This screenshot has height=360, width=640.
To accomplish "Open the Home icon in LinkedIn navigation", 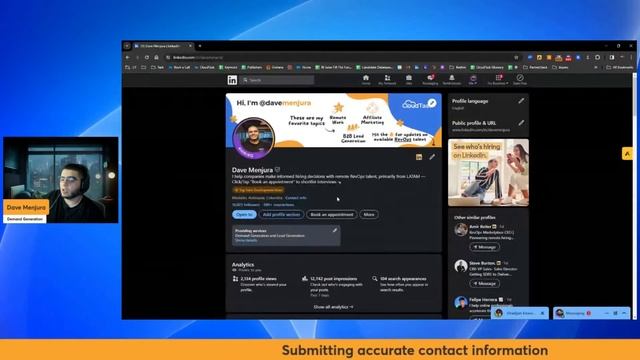I will tap(366, 80).
